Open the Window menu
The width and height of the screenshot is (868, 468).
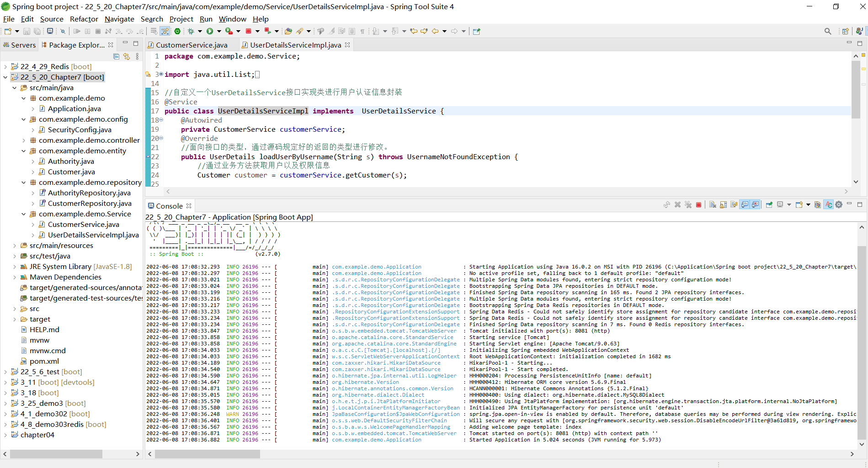(x=232, y=19)
